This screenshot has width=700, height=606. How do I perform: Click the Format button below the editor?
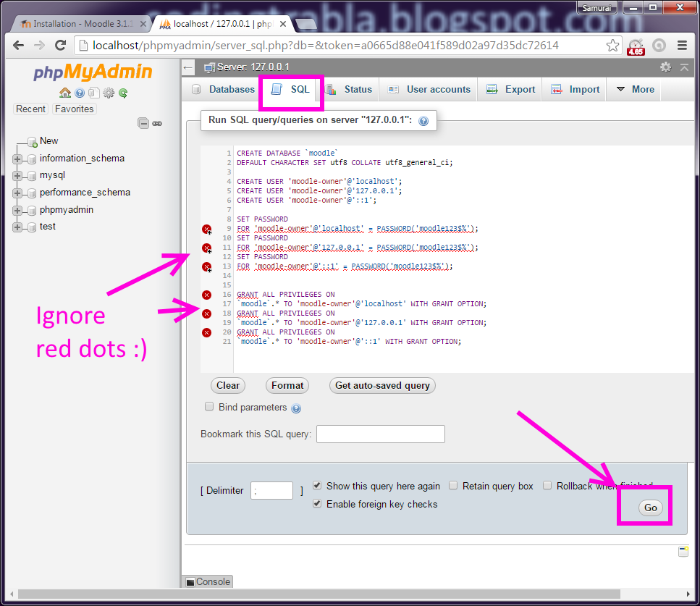287,385
